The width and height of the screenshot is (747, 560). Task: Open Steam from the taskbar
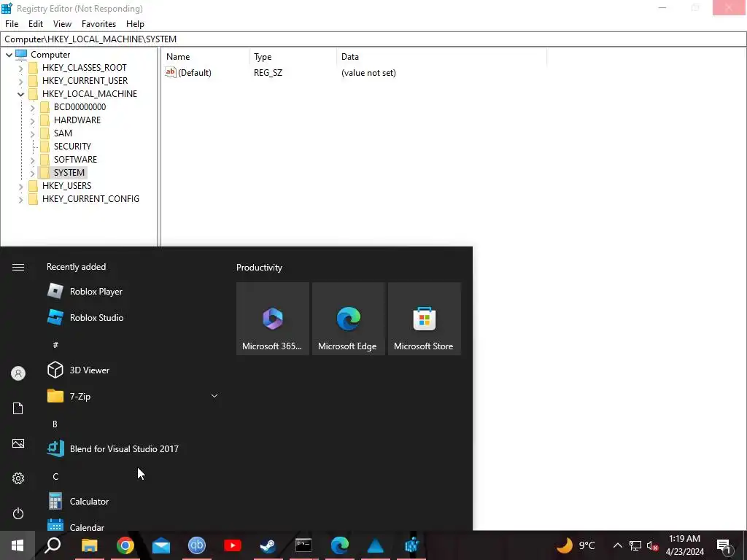(268, 545)
